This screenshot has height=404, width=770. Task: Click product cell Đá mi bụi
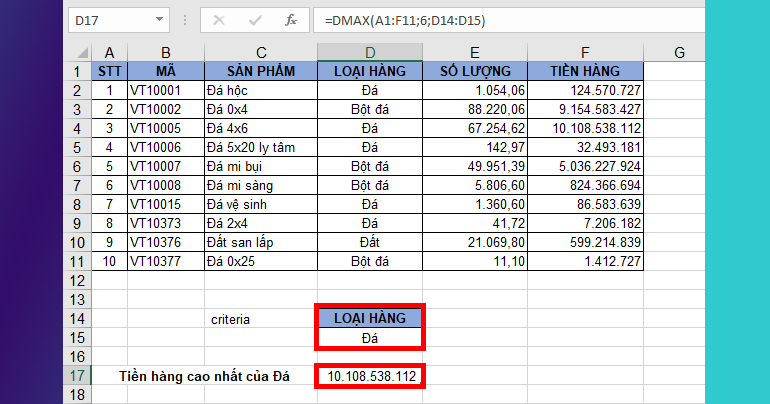[261, 166]
